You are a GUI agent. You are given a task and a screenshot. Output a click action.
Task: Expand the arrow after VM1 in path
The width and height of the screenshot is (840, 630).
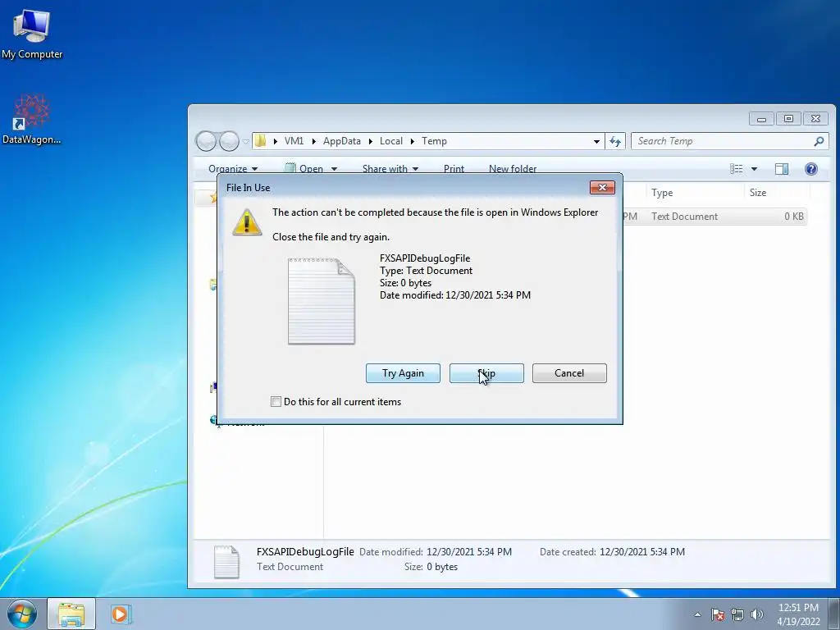point(313,141)
